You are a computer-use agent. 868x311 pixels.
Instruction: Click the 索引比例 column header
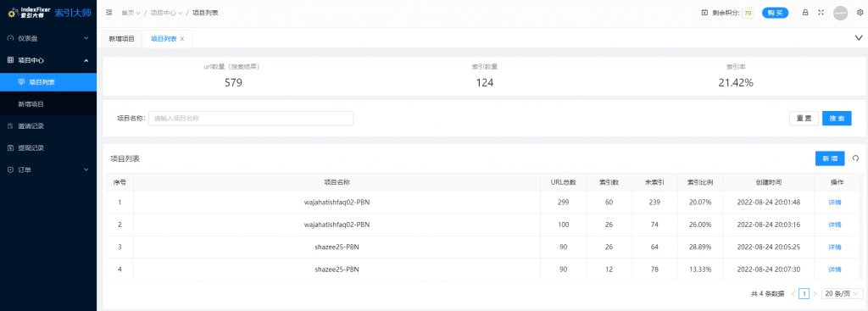click(700, 182)
